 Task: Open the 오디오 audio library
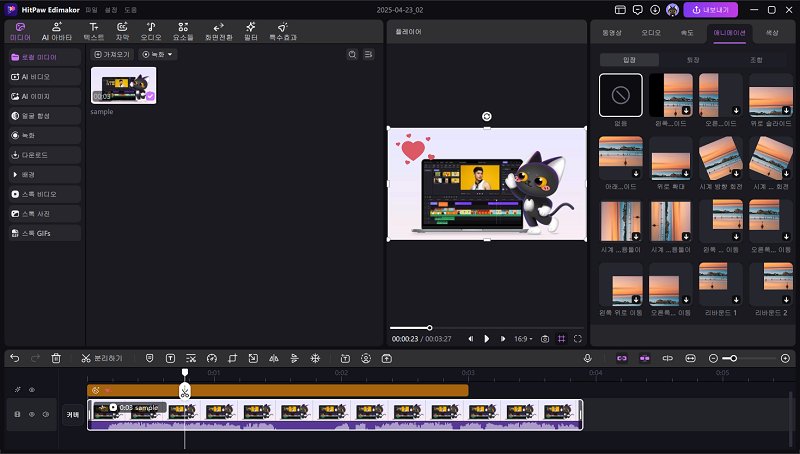coord(151,32)
